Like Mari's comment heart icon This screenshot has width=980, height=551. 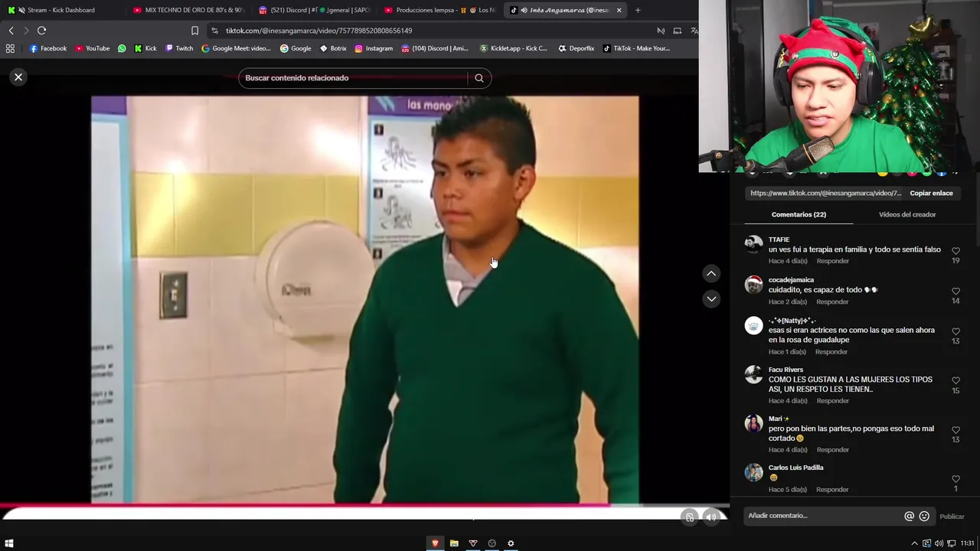coord(955,430)
